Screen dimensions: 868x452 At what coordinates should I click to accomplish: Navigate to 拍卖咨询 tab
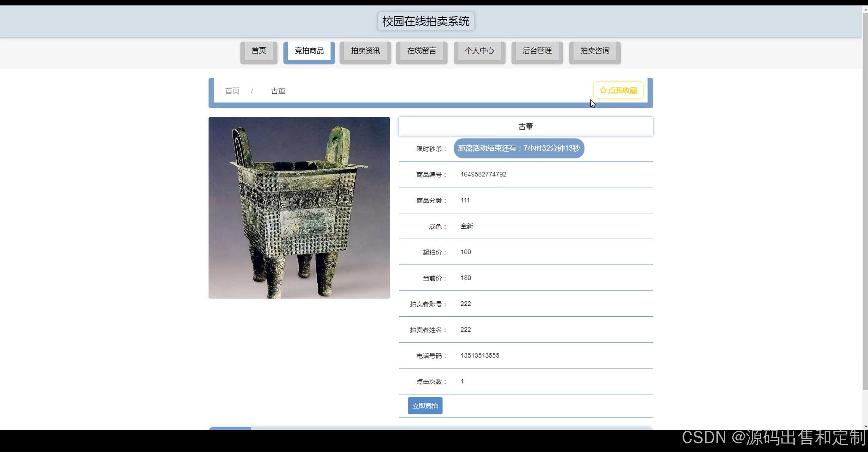click(594, 51)
